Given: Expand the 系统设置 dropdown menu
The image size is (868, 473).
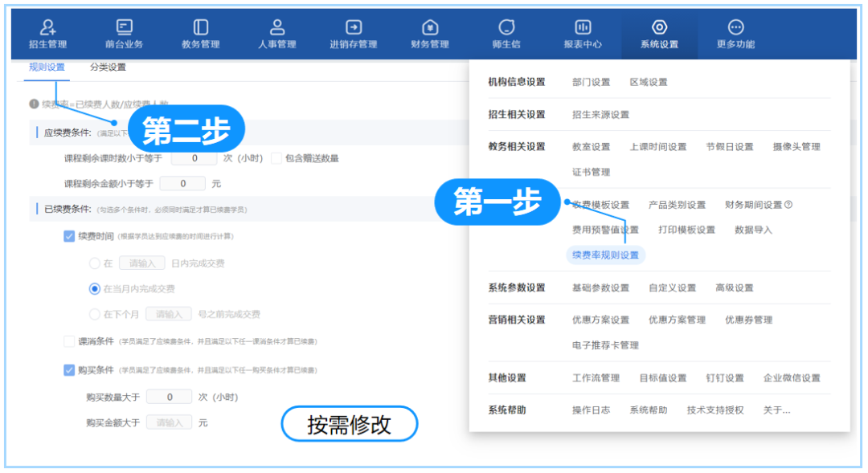Looking at the screenshot, I should 659,28.
